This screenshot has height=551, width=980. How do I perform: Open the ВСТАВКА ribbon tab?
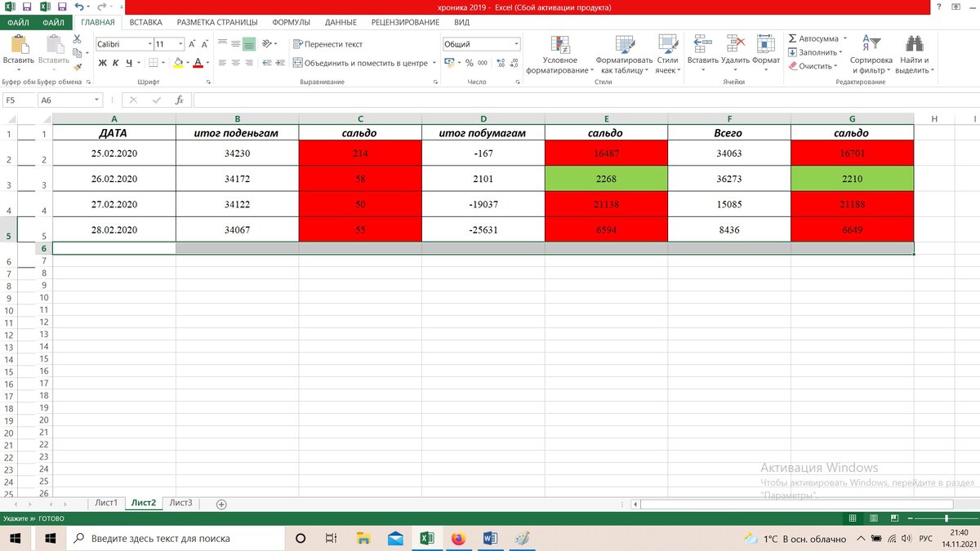[x=145, y=22]
